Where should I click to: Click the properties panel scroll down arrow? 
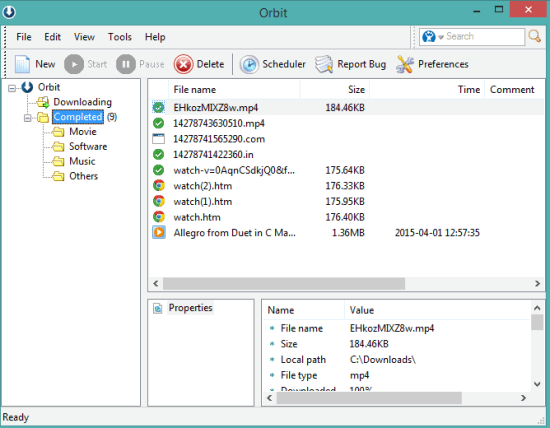pos(537,384)
